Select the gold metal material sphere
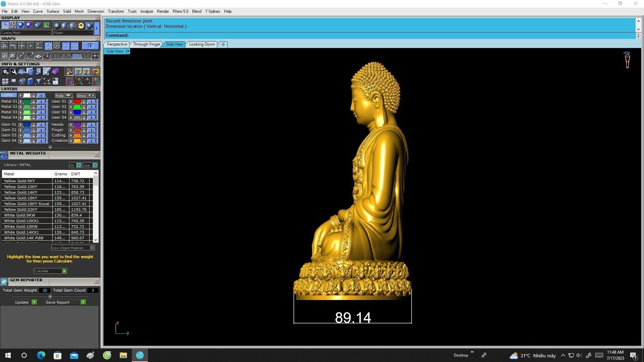Viewport: 644px width, 362px height. point(81,25)
